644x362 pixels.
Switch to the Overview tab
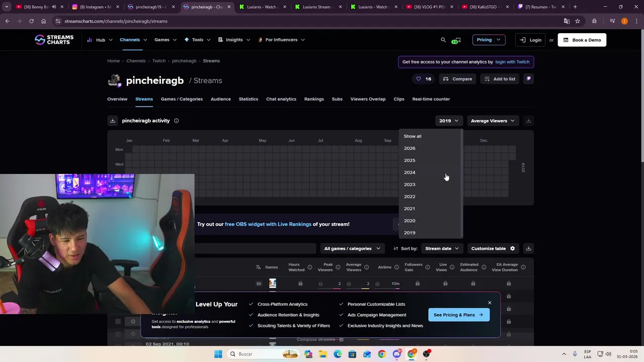117,99
